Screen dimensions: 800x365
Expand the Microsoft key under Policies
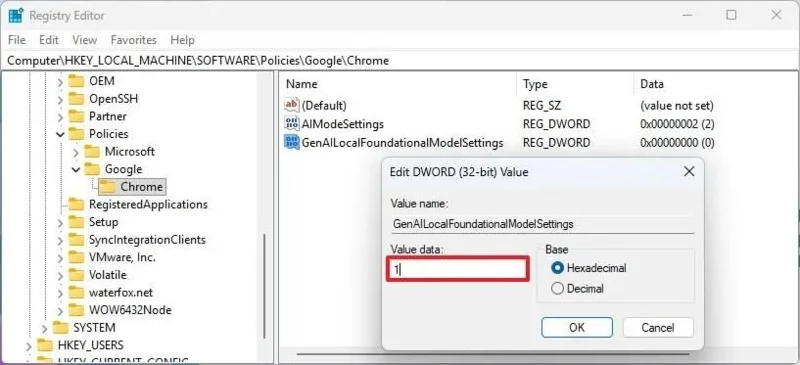click(x=76, y=152)
